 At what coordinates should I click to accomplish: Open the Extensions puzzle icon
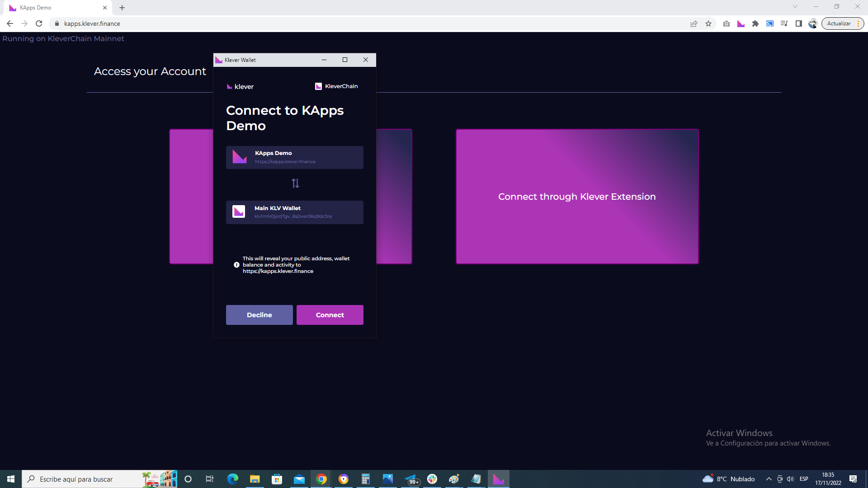pos(755,23)
